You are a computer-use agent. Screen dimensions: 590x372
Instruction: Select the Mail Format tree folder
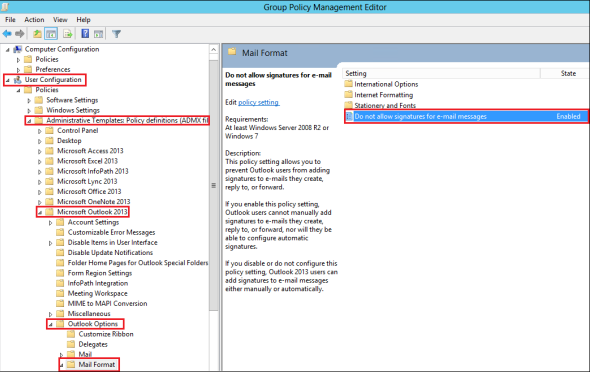tap(96, 364)
